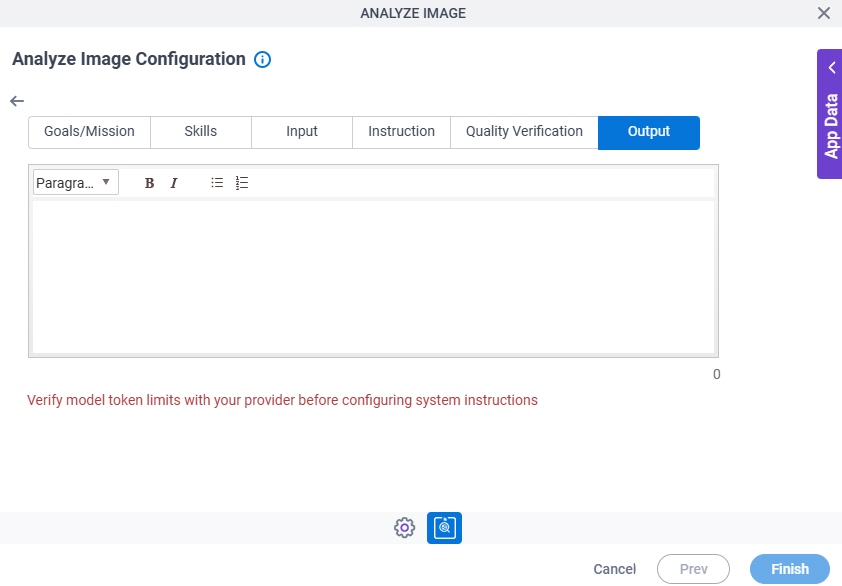The width and height of the screenshot is (842, 586).
Task: Click the Finish button
Action: (x=790, y=569)
